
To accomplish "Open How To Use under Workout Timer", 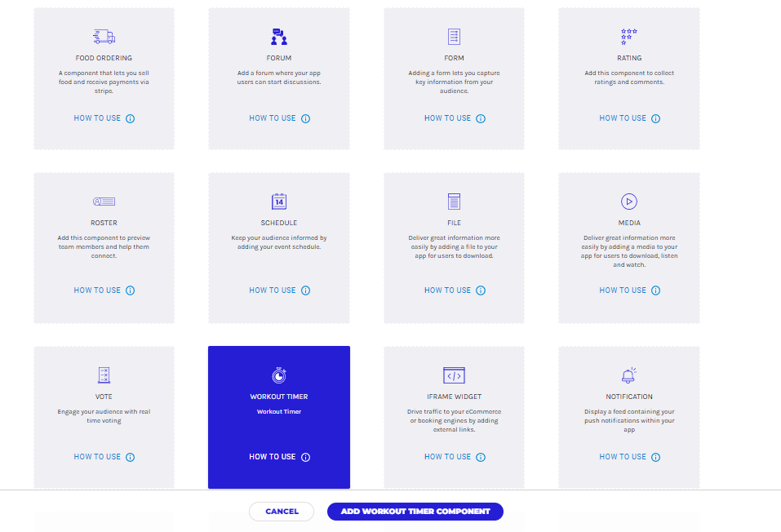I will click(x=273, y=457).
